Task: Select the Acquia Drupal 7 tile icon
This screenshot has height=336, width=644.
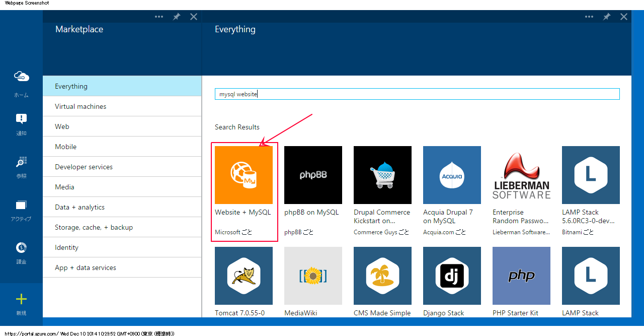Action: 452,175
